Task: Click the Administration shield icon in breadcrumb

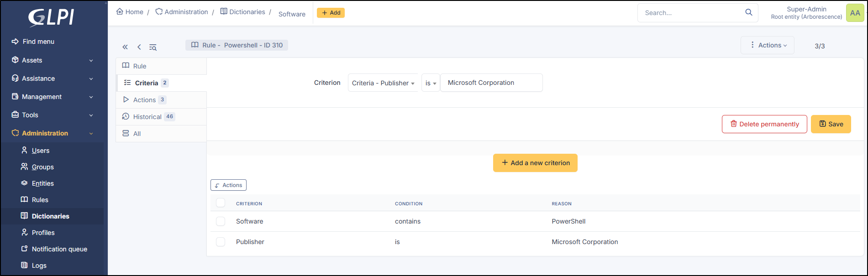Action: (x=159, y=11)
